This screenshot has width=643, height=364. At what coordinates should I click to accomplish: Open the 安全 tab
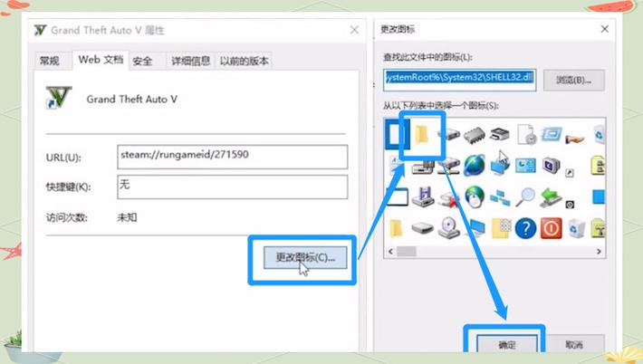(x=142, y=61)
